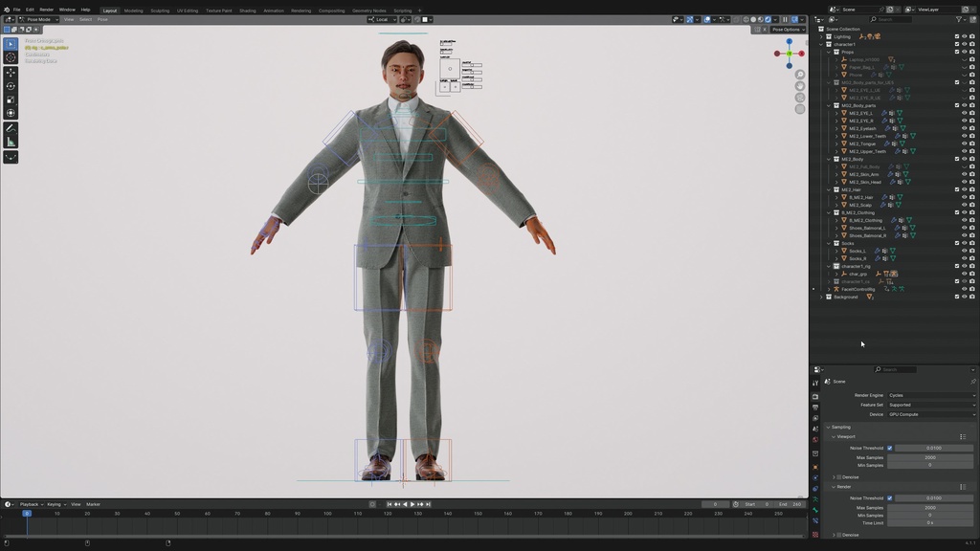Open the outliner filter funnel icon
Image resolution: width=980 pixels, height=551 pixels.
(x=959, y=17)
